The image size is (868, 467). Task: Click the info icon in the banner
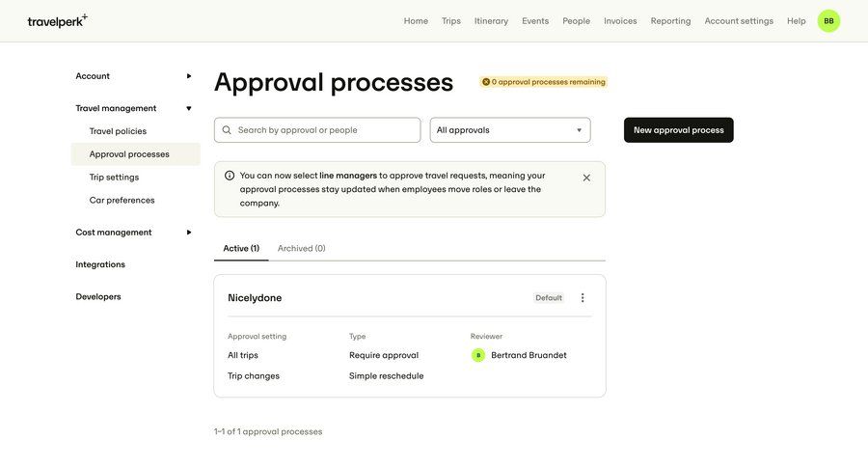coord(230,176)
